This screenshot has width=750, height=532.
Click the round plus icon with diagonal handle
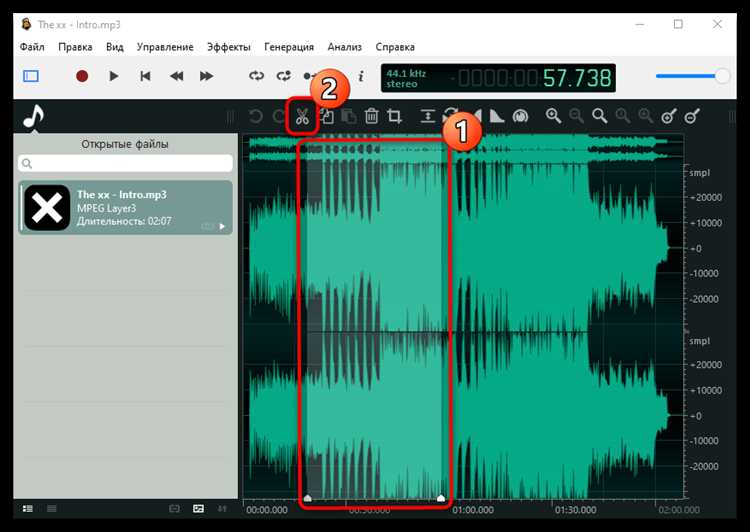click(669, 116)
